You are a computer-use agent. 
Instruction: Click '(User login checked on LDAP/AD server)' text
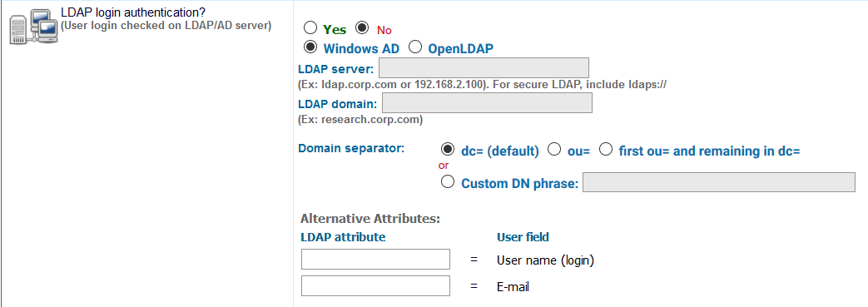[166, 26]
